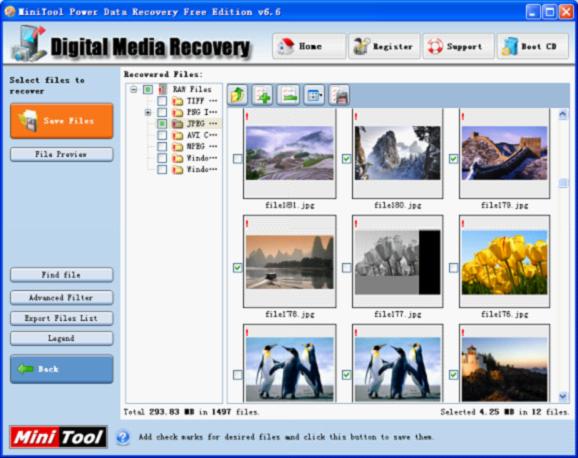The image size is (578, 458).
Task: Check the MPEG folder checkbox
Action: (x=162, y=147)
